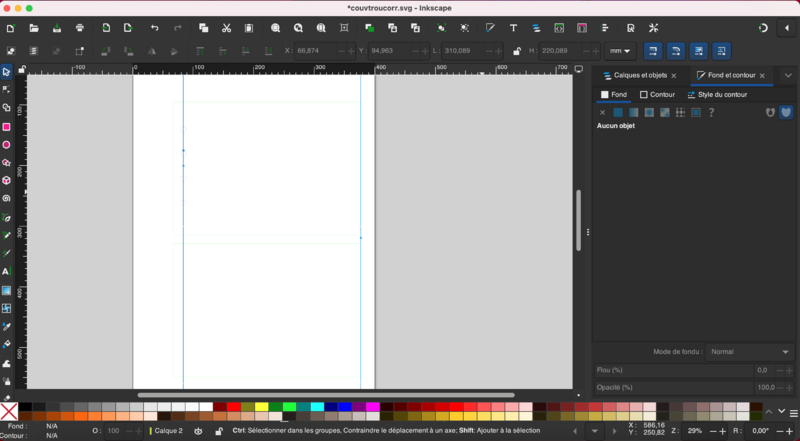Open the Style du contour tab
800x441 pixels.
(x=717, y=95)
